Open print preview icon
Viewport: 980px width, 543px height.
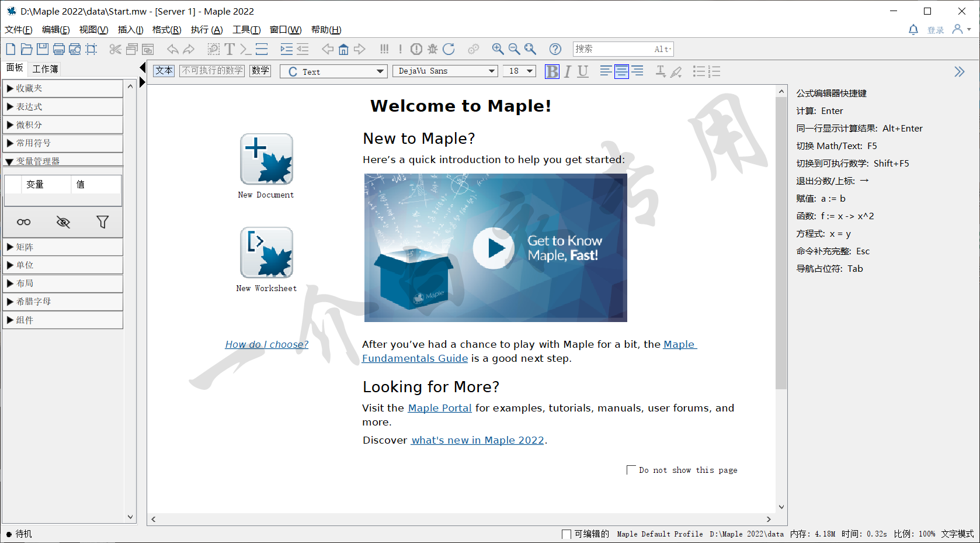pyautogui.click(x=75, y=49)
